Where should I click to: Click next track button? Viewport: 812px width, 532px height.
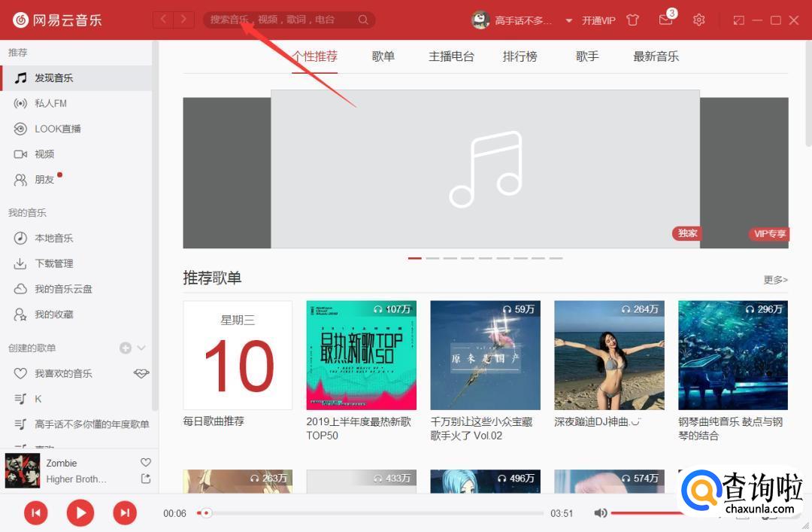[125, 513]
